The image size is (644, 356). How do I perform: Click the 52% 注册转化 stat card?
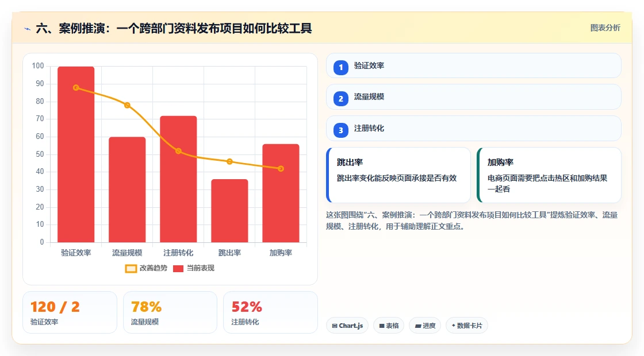click(x=270, y=312)
